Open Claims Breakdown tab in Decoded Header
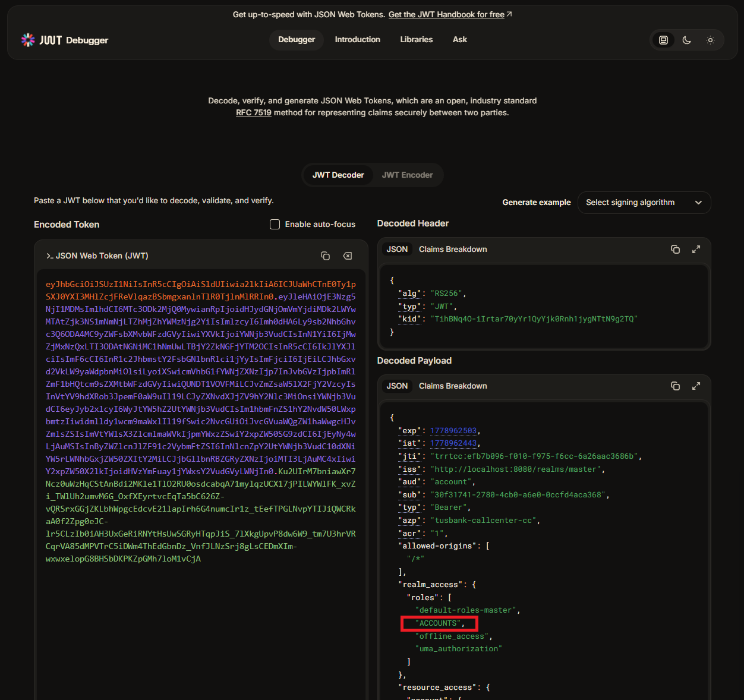 pos(453,249)
